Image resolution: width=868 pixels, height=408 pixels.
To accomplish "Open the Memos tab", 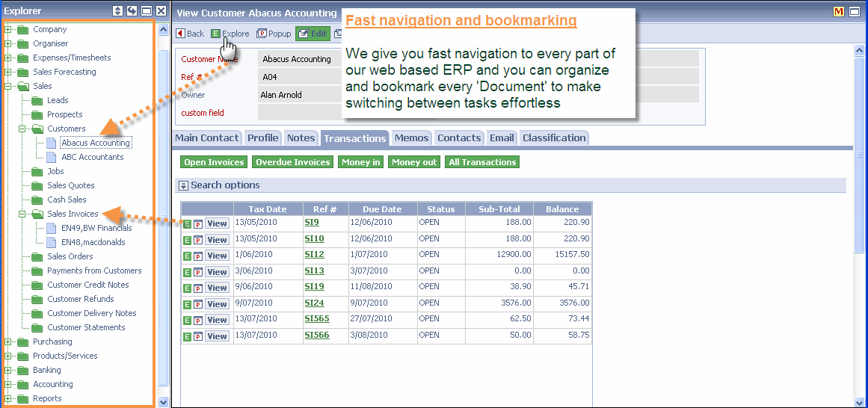I will pos(411,137).
